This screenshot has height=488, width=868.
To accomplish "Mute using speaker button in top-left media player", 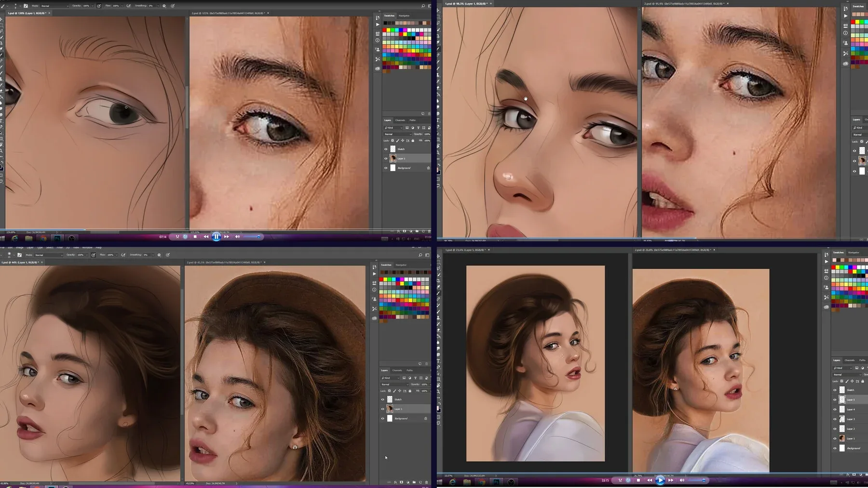I will coord(237,237).
